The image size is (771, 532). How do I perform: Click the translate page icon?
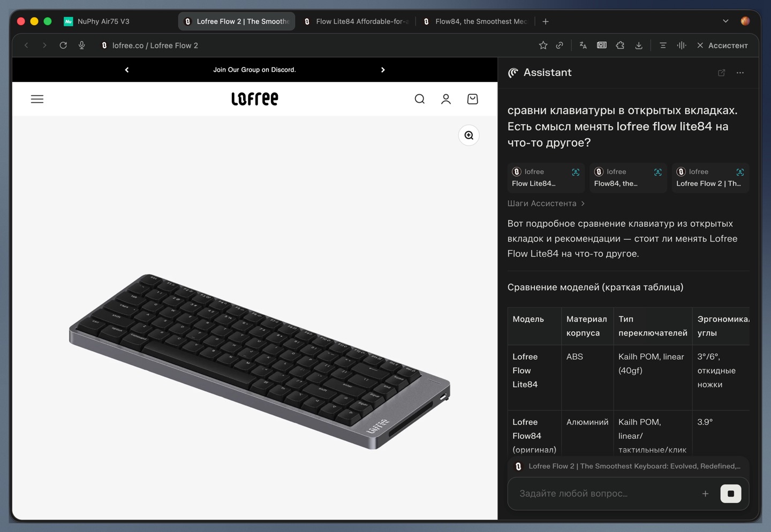(583, 45)
